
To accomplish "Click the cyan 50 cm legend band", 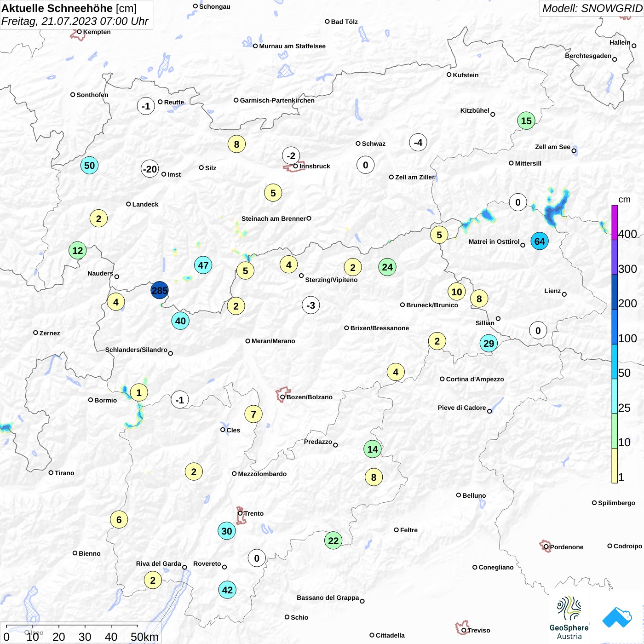I will pyautogui.click(x=615, y=362).
